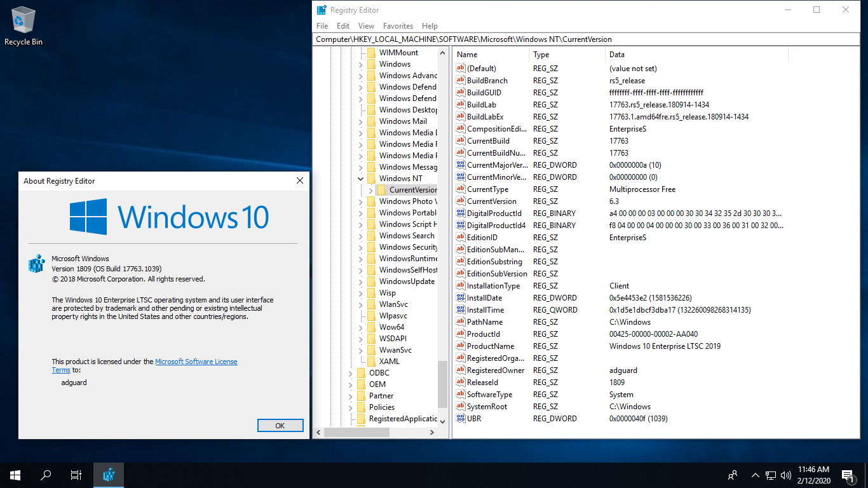Click the UBR DWORD value icon
This screenshot has height=488, width=868.
(x=461, y=419)
